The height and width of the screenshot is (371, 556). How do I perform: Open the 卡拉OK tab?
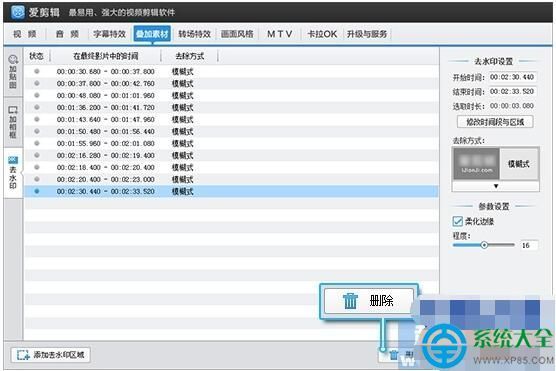(322, 34)
